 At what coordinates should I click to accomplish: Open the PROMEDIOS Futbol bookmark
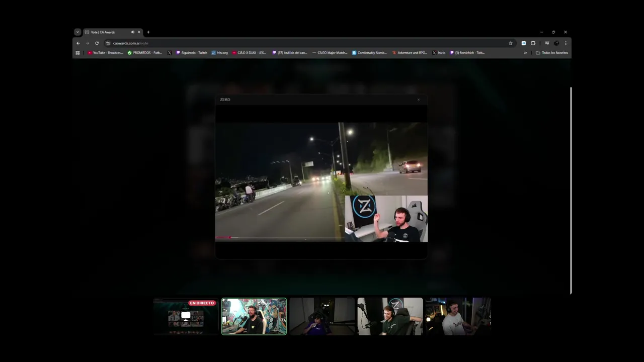point(145,53)
